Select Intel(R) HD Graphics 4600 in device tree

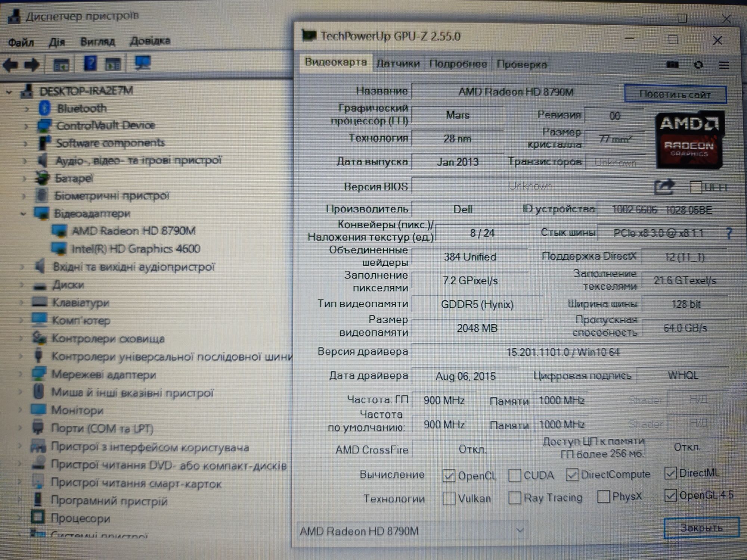pyautogui.click(x=136, y=249)
